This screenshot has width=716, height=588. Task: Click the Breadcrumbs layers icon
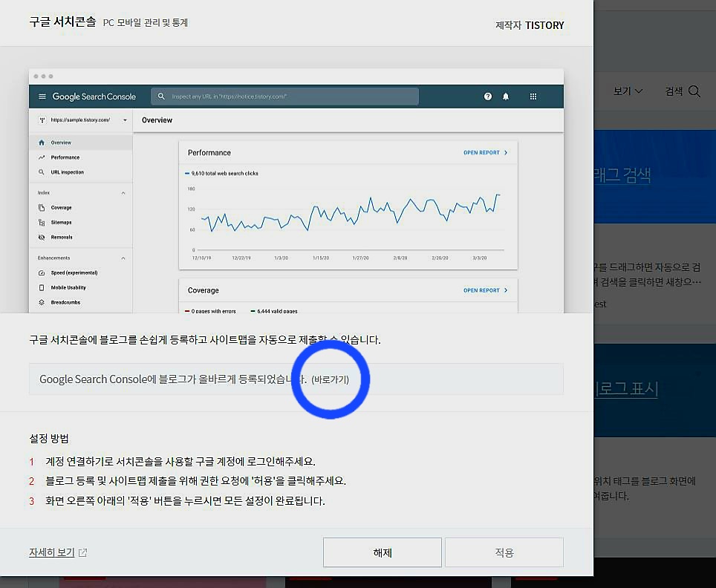point(42,302)
